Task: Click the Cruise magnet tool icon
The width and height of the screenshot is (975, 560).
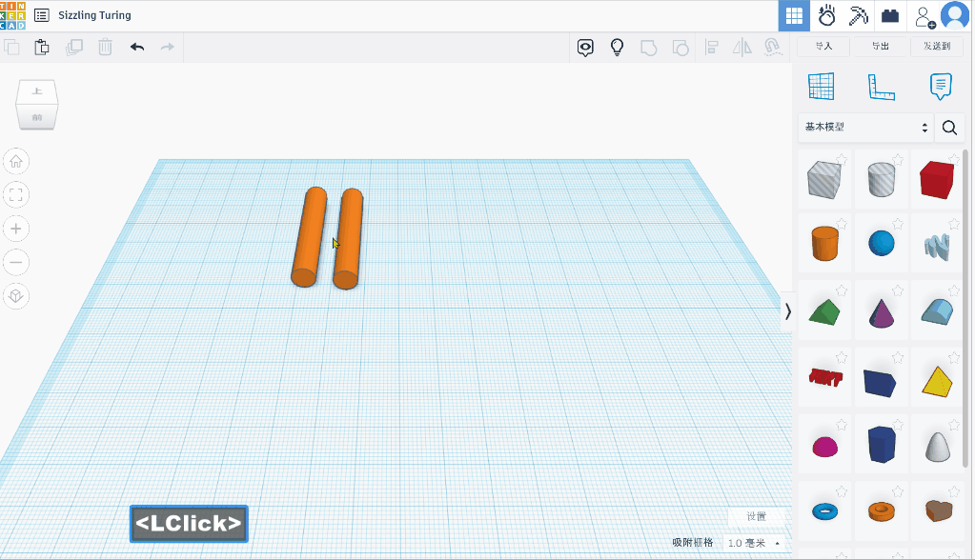Action: click(x=773, y=48)
